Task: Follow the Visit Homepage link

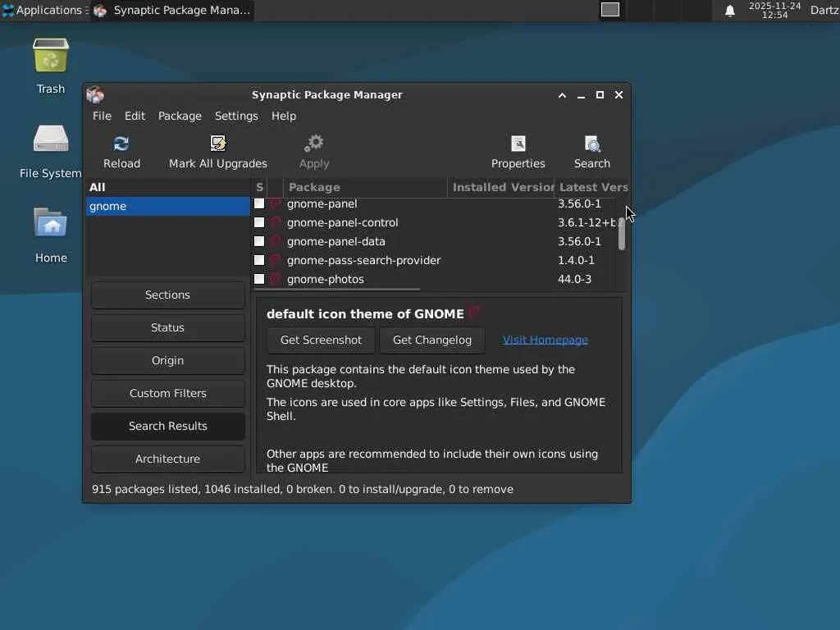Action: point(545,340)
